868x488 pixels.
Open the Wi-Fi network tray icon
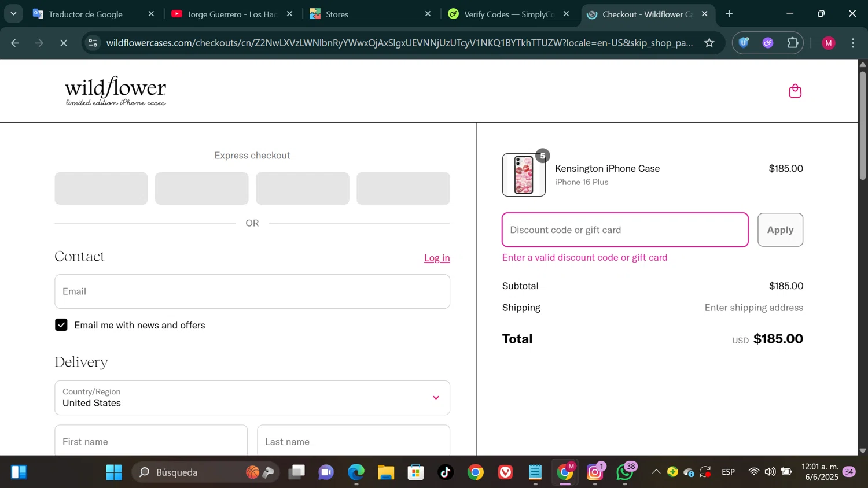(x=753, y=472)
